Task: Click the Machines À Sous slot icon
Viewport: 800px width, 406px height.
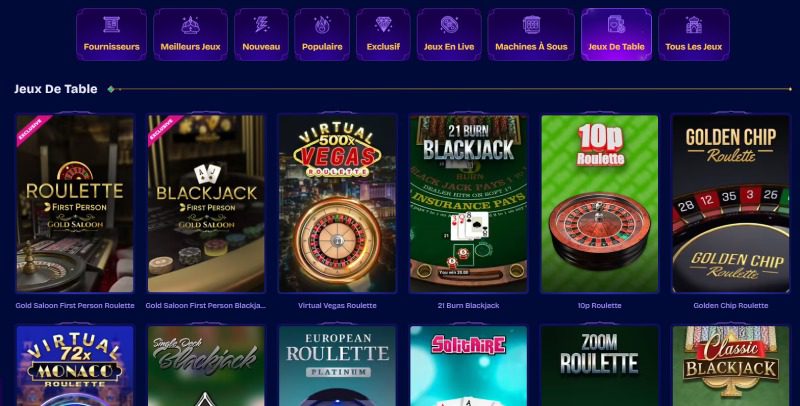Action: click(531, 24)
